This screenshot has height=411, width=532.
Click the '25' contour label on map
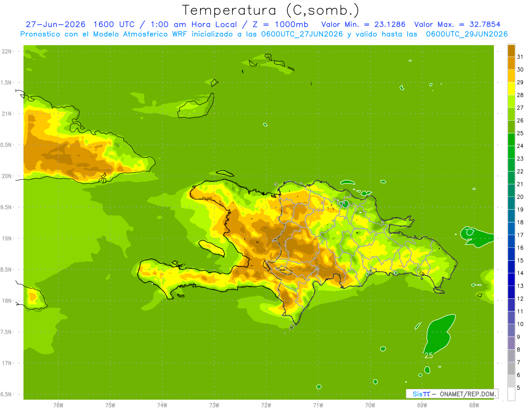click(x=429, y=356)
